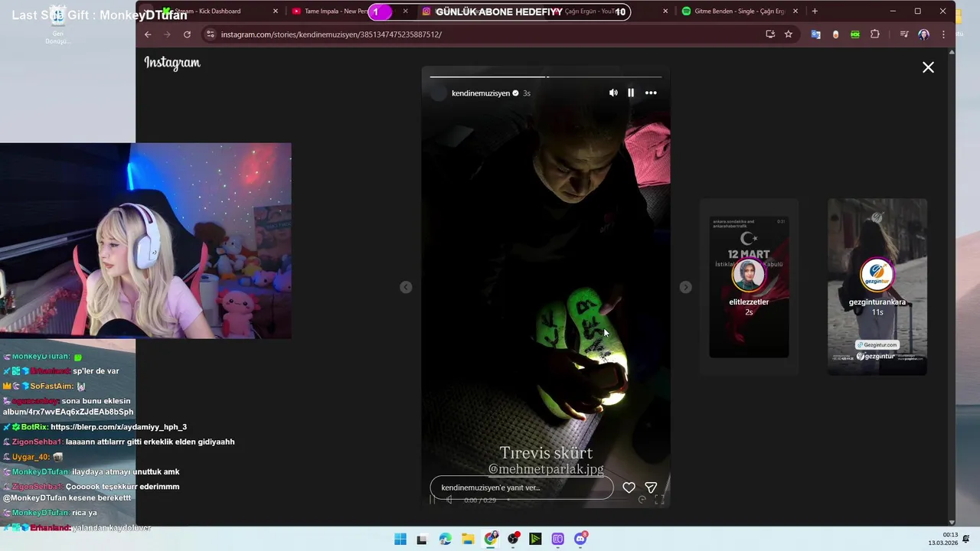
Task: Reload the Instagram page
Action: click(x=187, y=34)
